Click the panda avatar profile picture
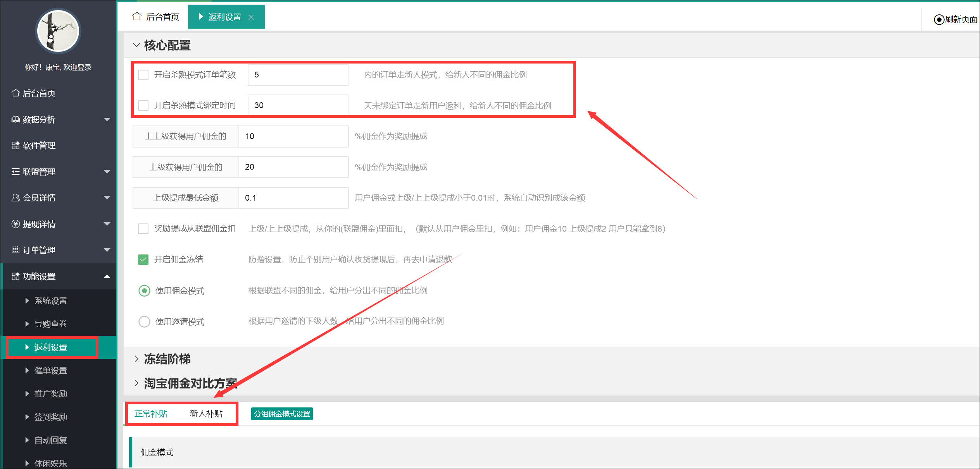 [x=58, y=31]
